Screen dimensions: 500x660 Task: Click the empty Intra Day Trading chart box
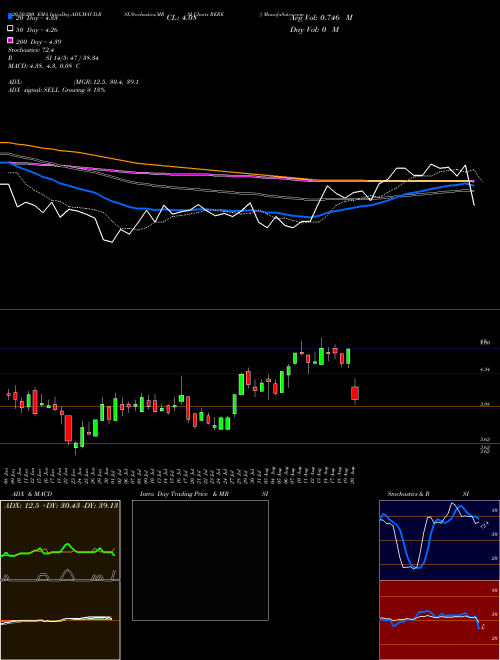coord(200,560)
